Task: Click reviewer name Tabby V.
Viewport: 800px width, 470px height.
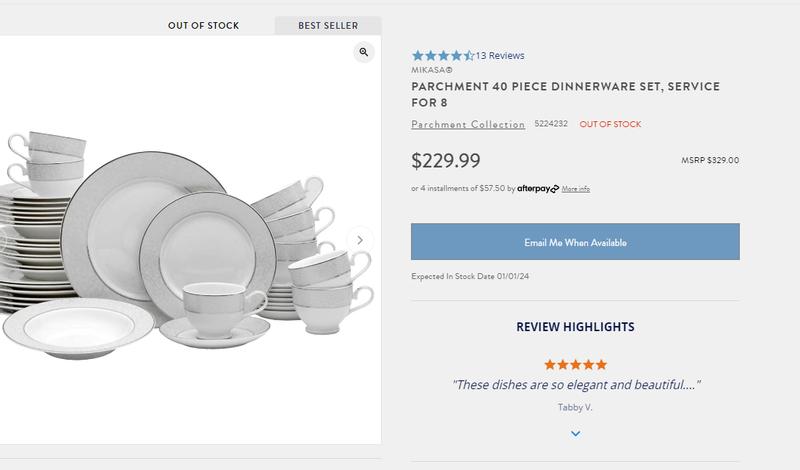Action: pyautogui.click(x=575, y=407)
